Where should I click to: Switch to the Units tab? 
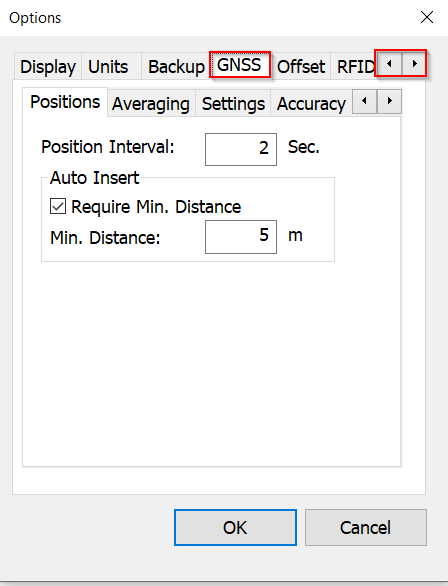(108, 67)
